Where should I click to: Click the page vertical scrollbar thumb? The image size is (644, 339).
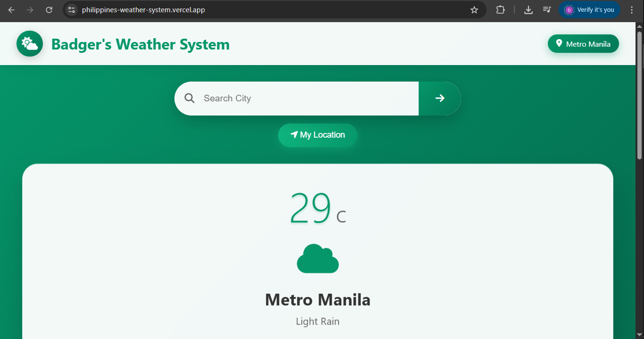[640, 95]
